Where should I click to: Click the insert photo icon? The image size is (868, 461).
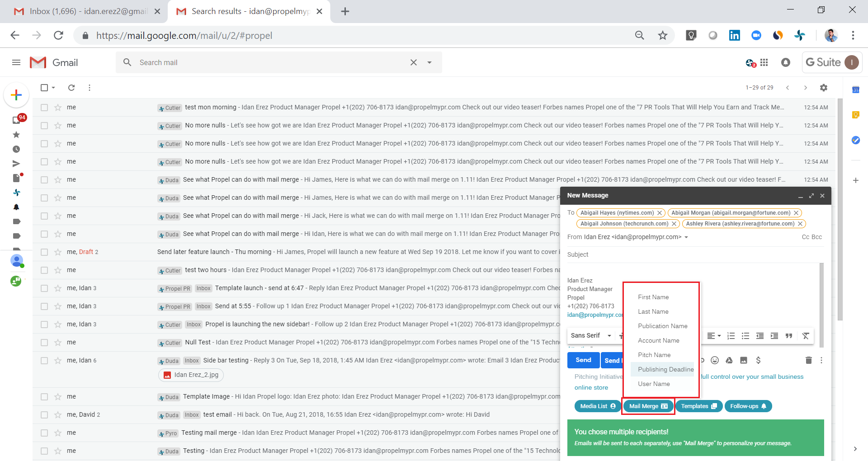pyautogui.click(x=744, y=360)
